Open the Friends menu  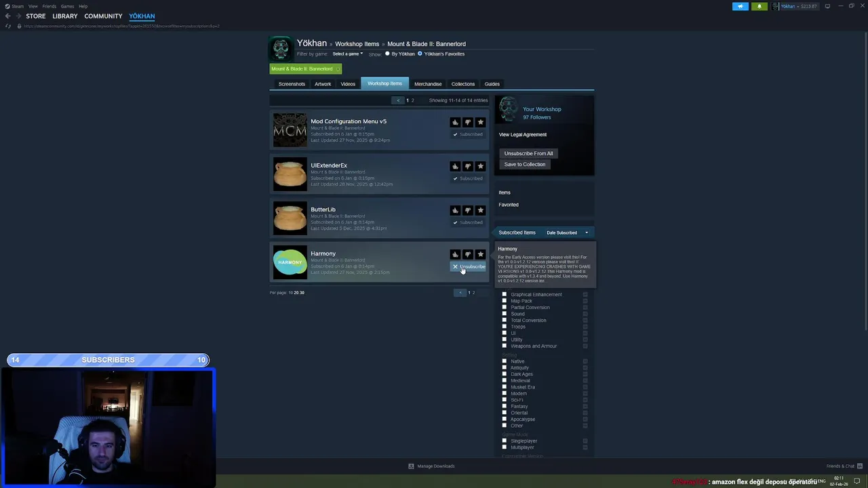[x=49, y=6]
